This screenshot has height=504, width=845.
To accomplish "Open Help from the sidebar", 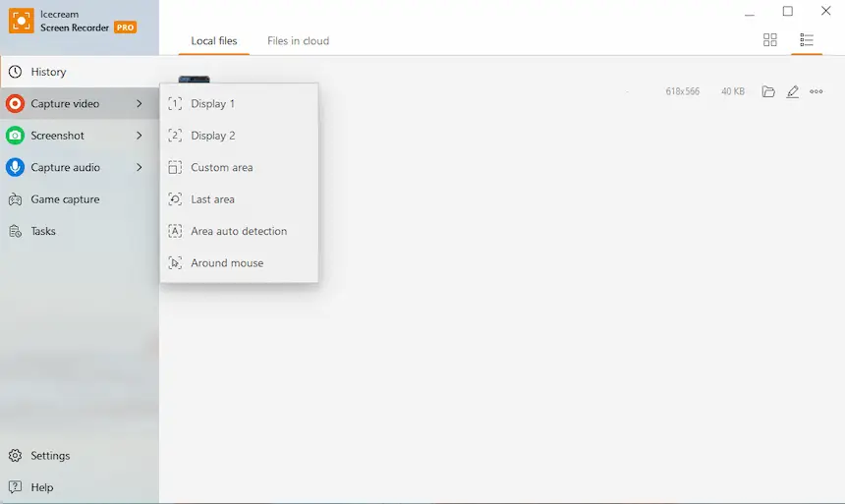I will pyautogui.click(x=80, y=487).
